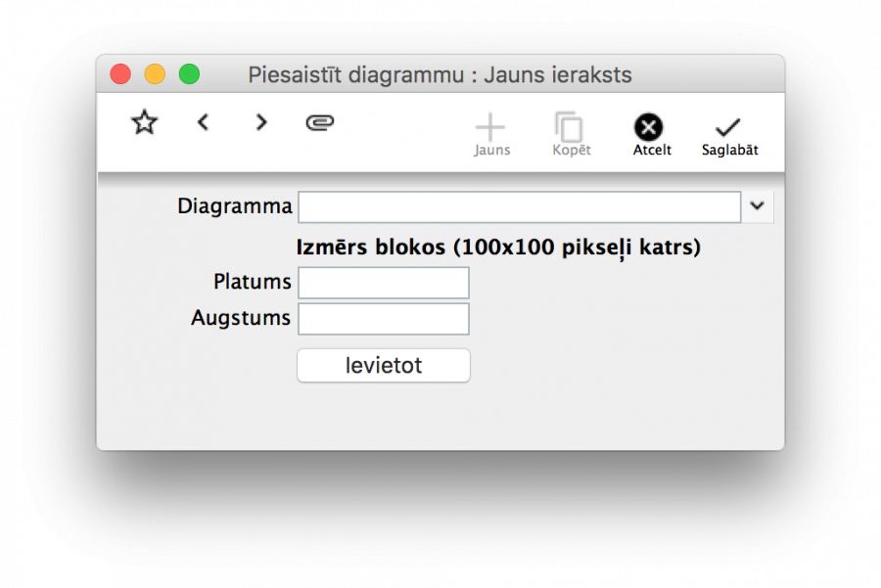The height and width of the screenshot is (588, 881).
Task: Click the Kopēt toolbar item
Action: coord(570,134)
